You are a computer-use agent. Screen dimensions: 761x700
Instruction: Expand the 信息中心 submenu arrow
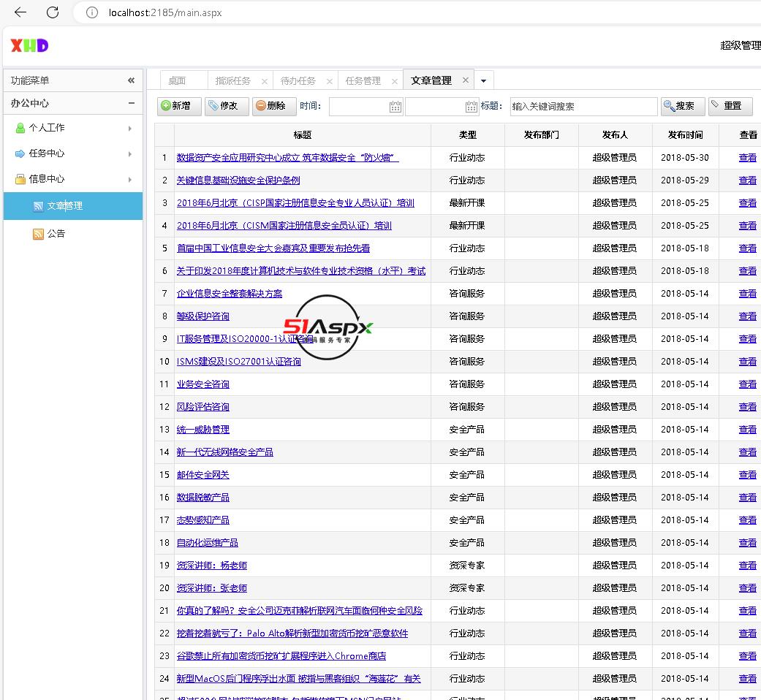(x=130, y=180)
